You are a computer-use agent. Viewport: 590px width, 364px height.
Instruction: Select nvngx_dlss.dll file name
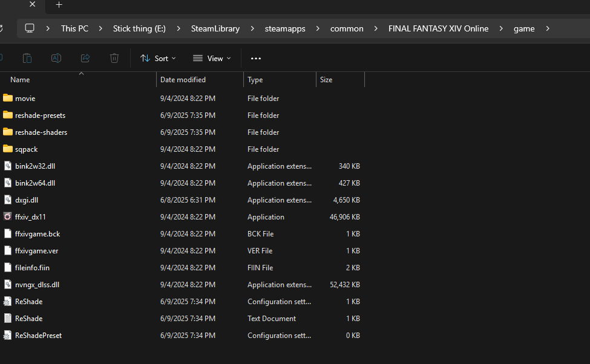coord(37,285)
